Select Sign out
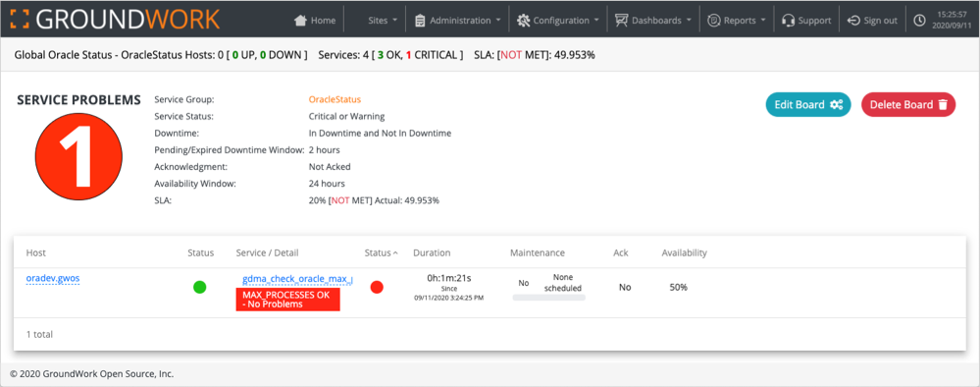 point(881,21)
